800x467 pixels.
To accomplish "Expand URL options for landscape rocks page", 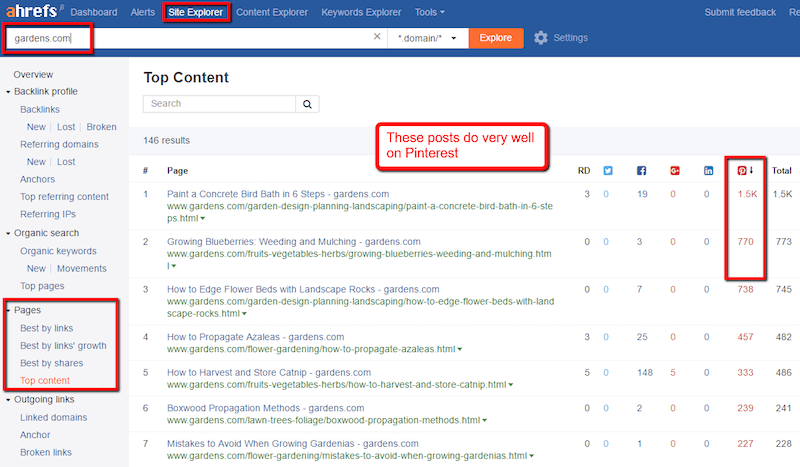I will pyautogui.click(x=244, y=314).
